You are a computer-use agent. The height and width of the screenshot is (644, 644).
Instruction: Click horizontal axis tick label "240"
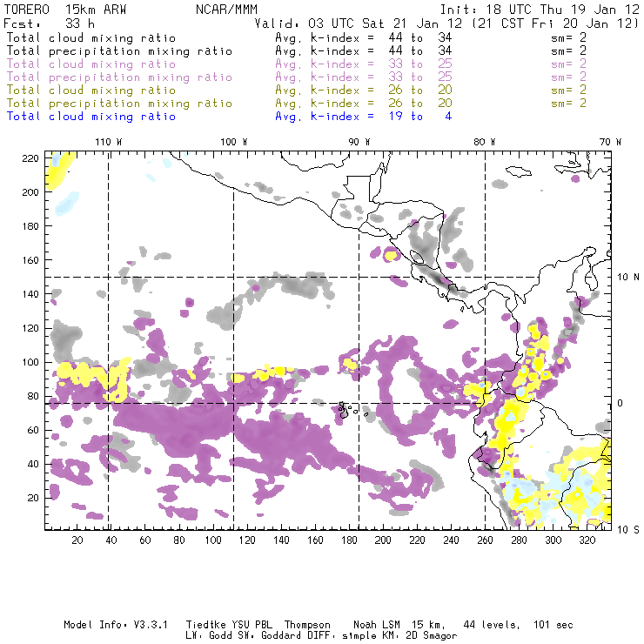(x=451, y=540)
